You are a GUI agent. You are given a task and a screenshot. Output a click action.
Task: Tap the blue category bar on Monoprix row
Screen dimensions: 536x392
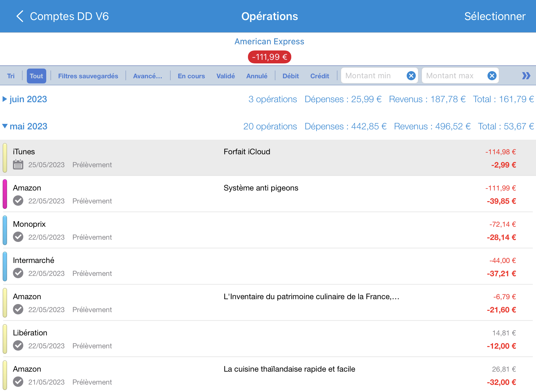5,230
